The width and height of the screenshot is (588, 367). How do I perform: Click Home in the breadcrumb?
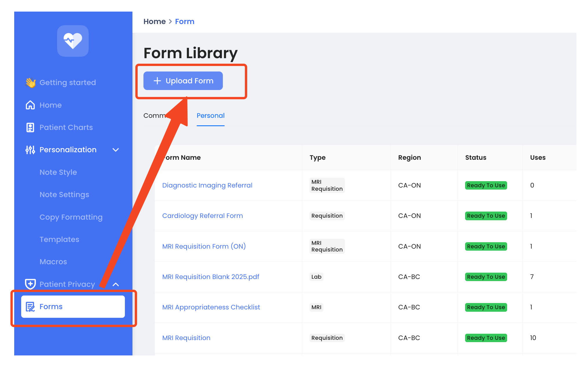pyautogui.click(x=154, y=21)
